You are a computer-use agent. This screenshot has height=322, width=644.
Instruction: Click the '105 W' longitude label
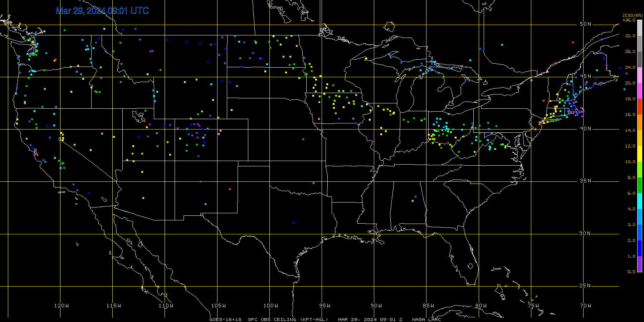[x=218, y=306]
